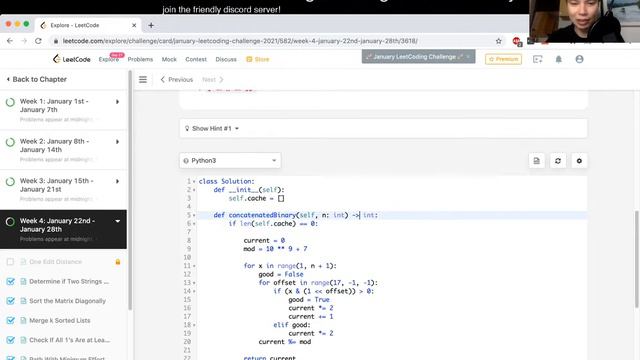640x360 pixels.
Task: Go to the Next problem
Action: click(x=213, y=80)
